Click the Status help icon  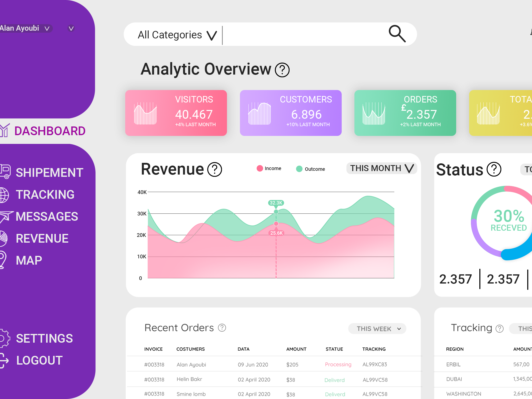tap(494, 169)
